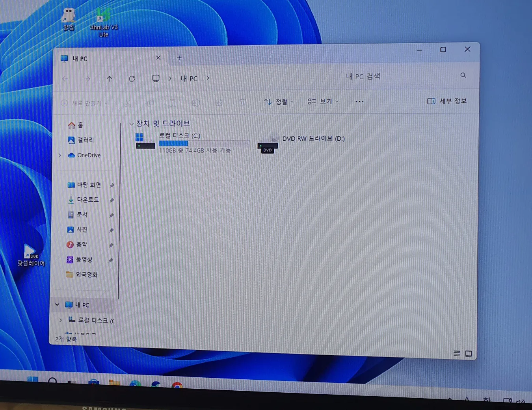Click the 장치 및 드라이브 group header
Viewport: 532px width, 410px height.
163,124
